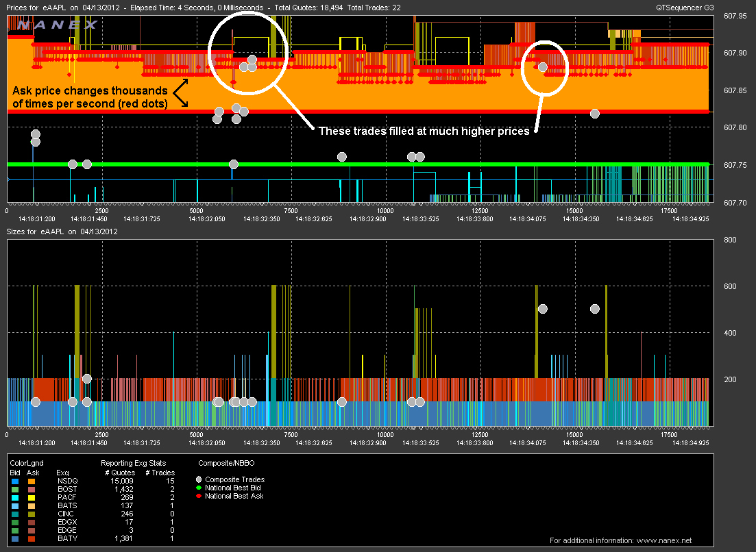
Task: Click the red National Best Ask legend dot
Action: 199,496
